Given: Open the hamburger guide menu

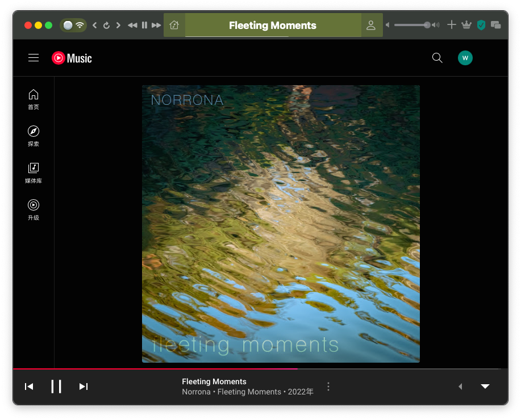Looking at the screenshot, I should [34, 58].
